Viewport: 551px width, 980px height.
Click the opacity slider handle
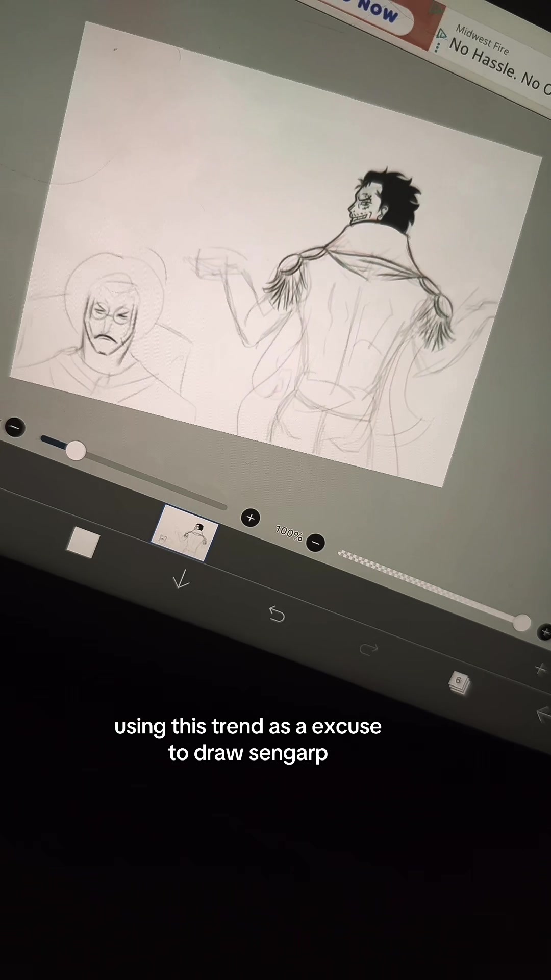[521, 623]
